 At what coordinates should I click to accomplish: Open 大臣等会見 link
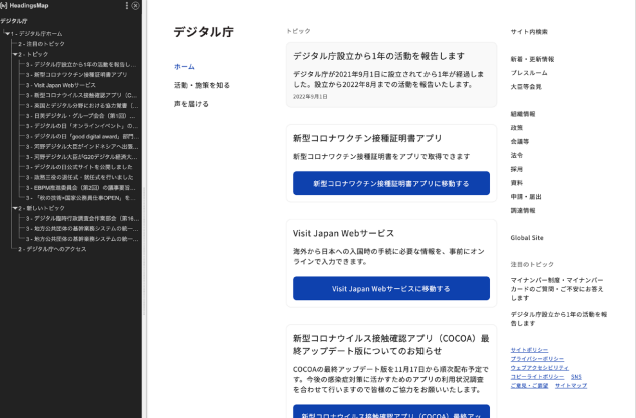click(526, 87)
